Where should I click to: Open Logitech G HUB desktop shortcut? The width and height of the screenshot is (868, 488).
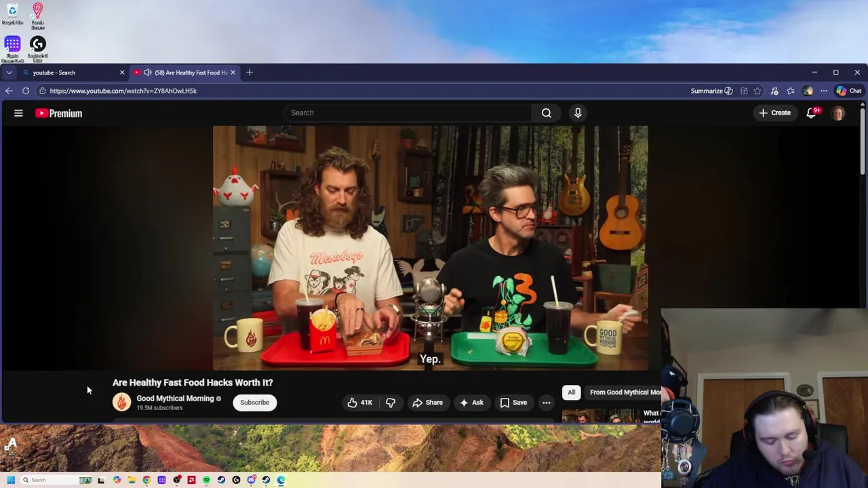[37, 49]
